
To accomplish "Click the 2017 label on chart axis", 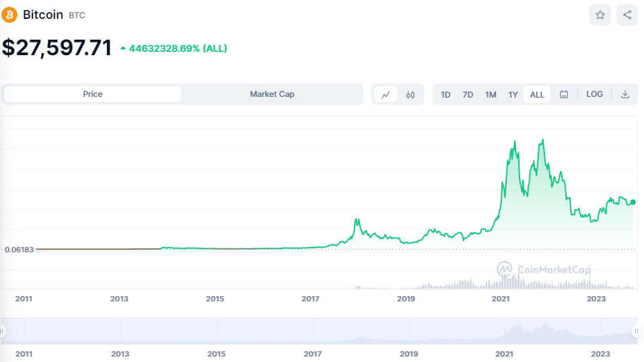I will point(310,299).
